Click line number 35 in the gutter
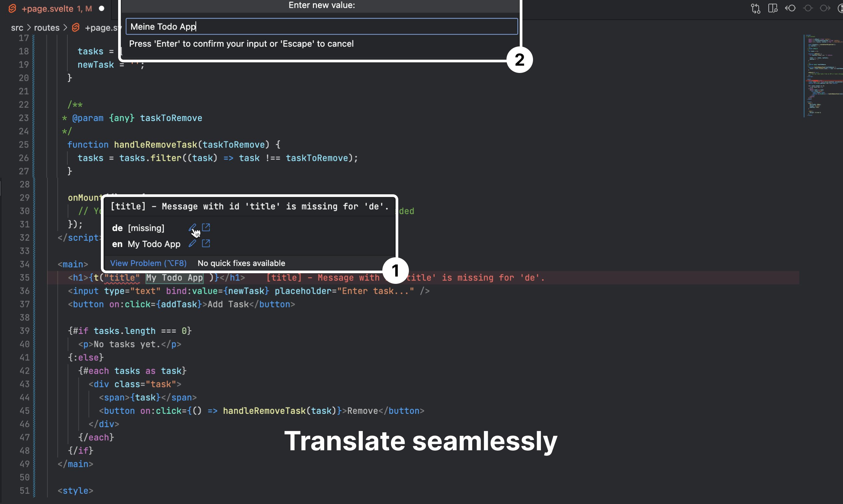 (x=24, y=278)
